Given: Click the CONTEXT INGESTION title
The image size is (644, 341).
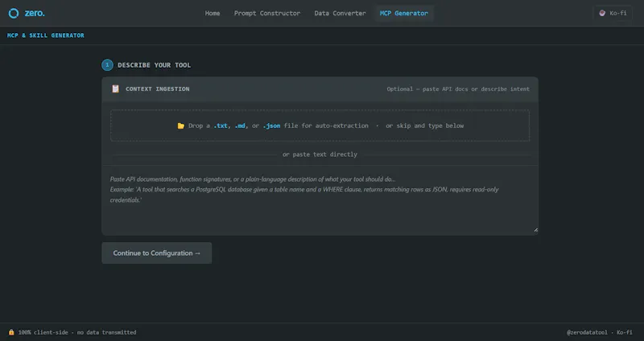Looking at the screenshot, I should (157, 88).
